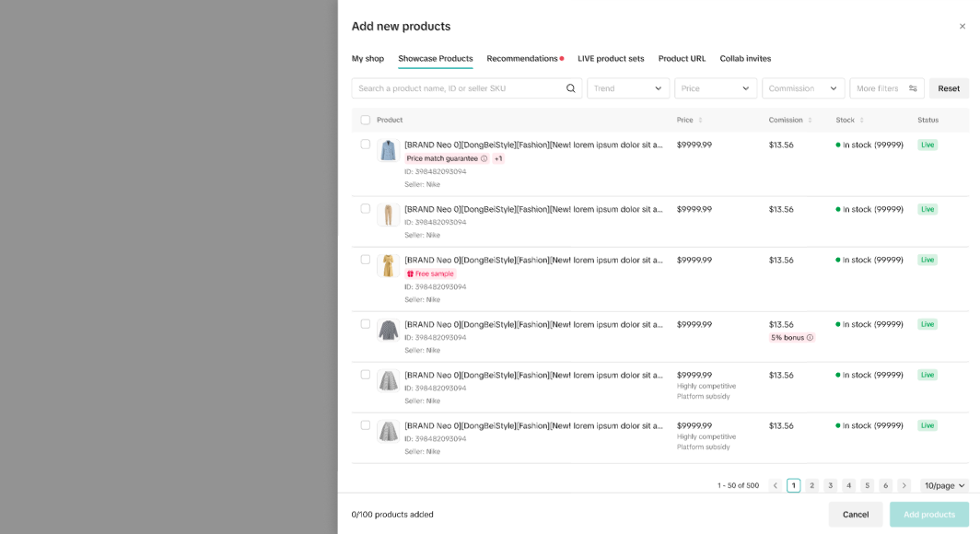Focus the product name search field
The height and width of the screenshot is (534, 980).
coord(456,88)
